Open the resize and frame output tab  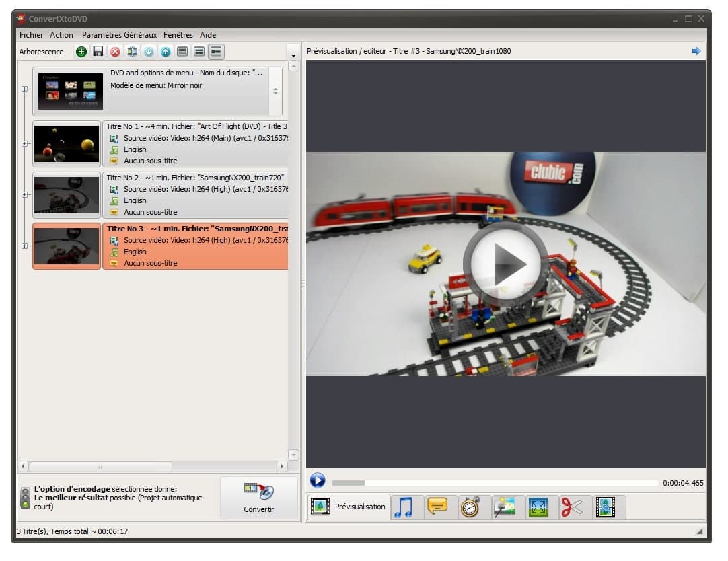pyautogui.click(x=538, y=507)
